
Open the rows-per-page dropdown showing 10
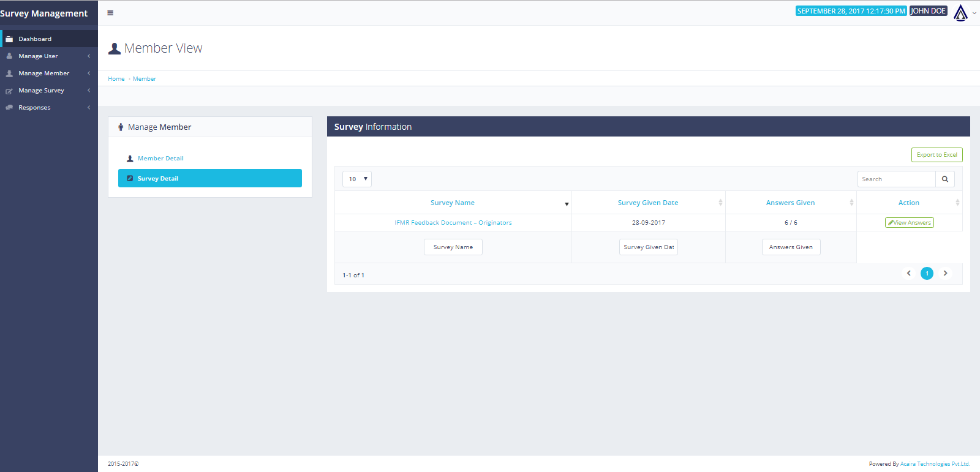(357, 179)
